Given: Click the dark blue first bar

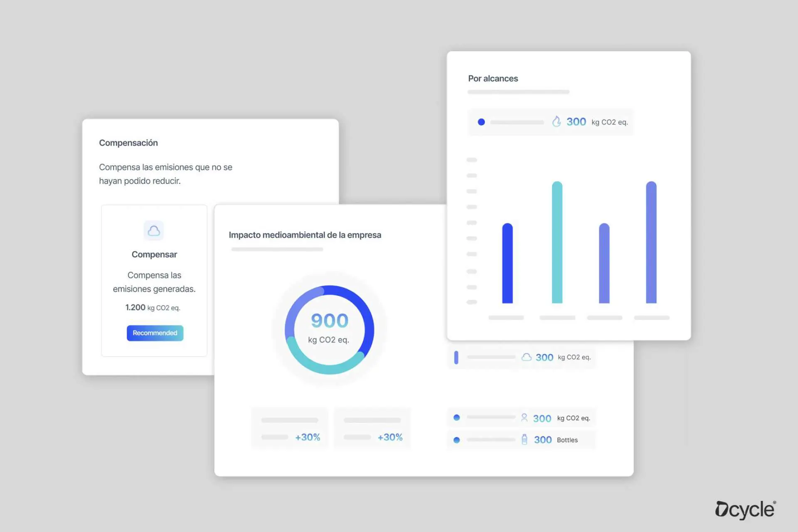Looking at the screenshot, I should coord(507,264).
